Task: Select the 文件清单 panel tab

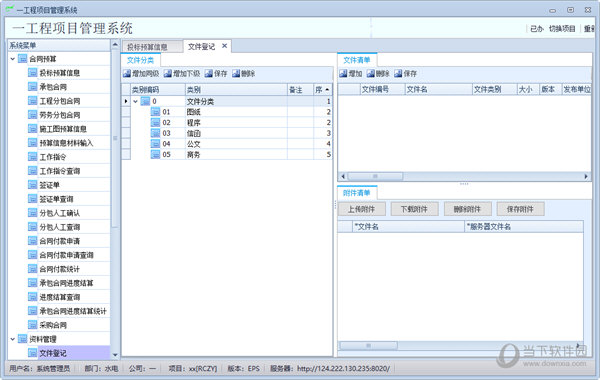Action: pyautogui.click(x=357, y=60)
